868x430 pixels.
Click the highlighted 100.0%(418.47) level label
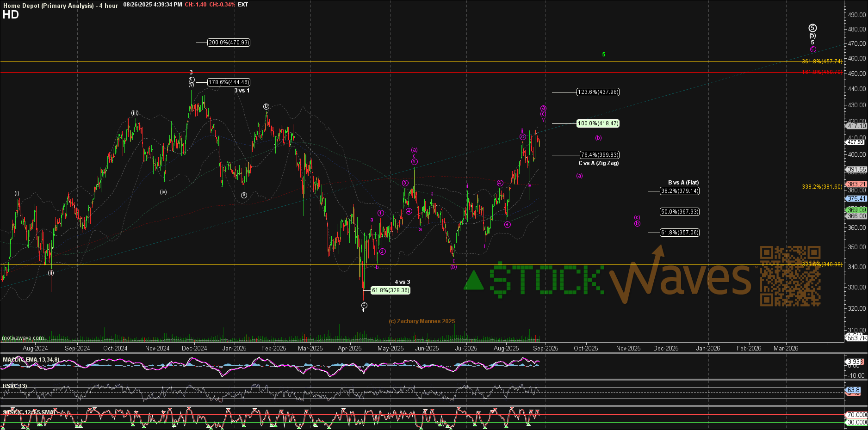click(598, 123)
